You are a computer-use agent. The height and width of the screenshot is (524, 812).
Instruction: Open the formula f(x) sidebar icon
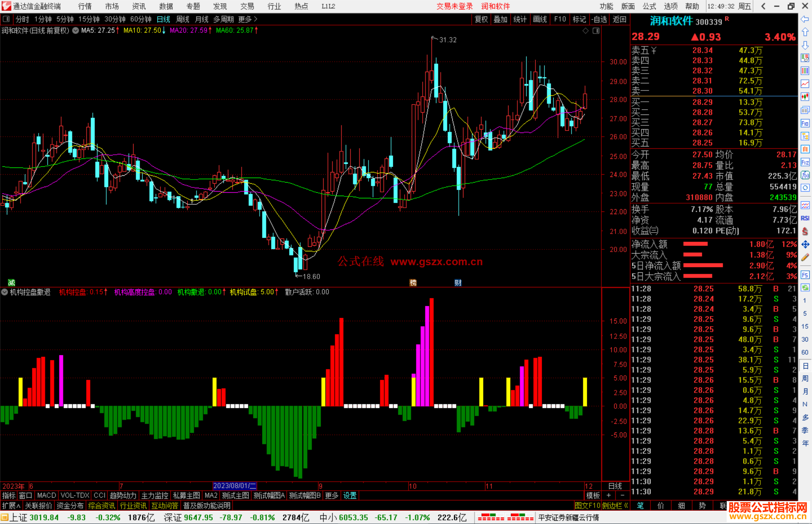(805, 175)
